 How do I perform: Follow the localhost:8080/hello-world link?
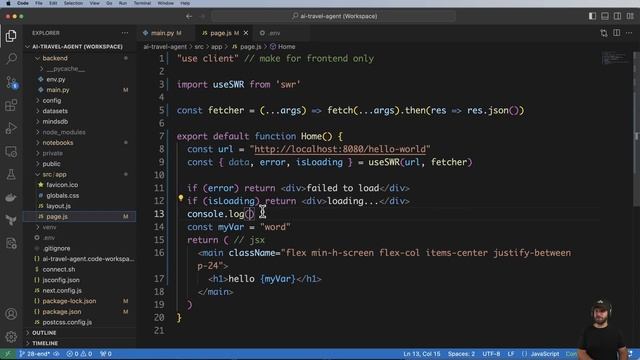[x=340, y=149]
